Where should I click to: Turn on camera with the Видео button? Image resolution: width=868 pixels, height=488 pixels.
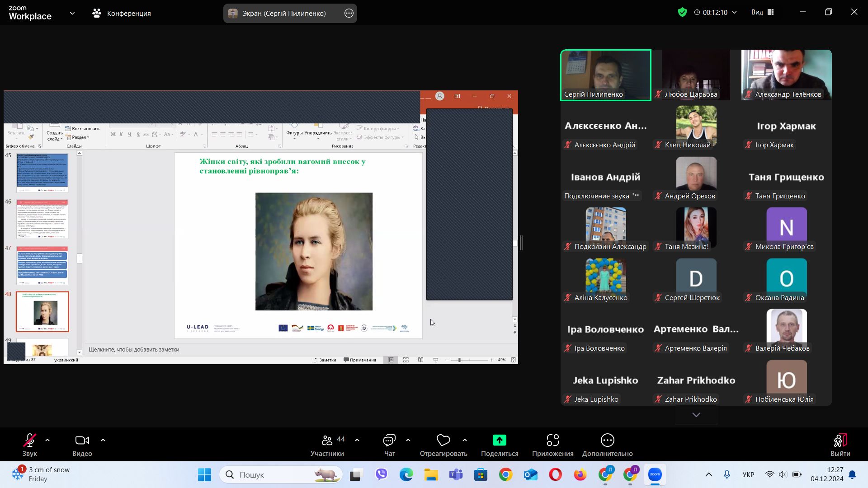click(x=82, y=441)
